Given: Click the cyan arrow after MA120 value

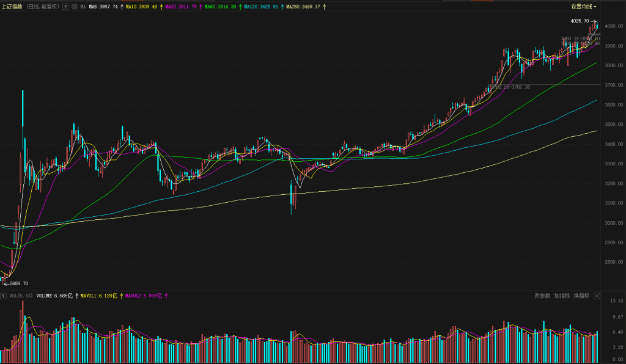Looking at the screenshot, I should (x=282, y=7).
